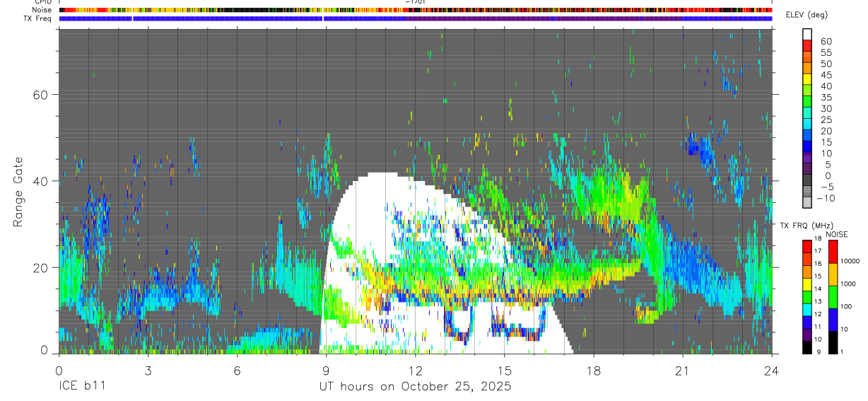The height and width of the screenshot is (401, 868).
Task: Click the '9' hour tick on time axis
Action: tap(326, 371)
